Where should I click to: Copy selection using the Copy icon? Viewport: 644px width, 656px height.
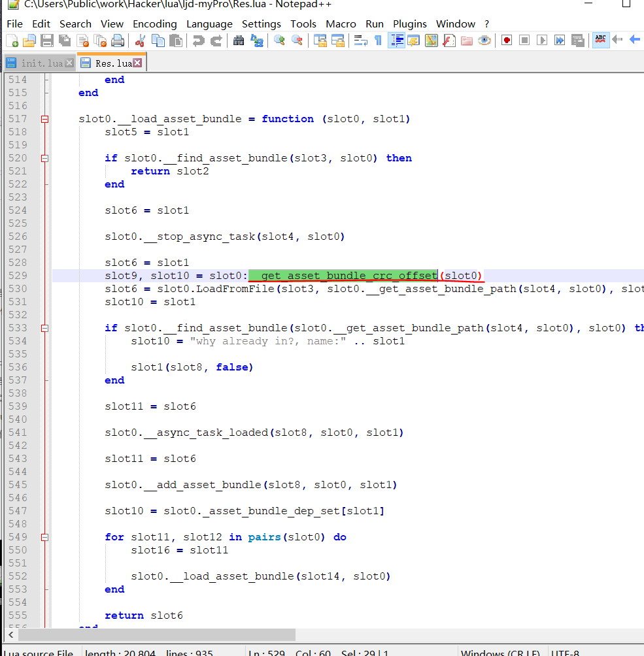(158, 41)
